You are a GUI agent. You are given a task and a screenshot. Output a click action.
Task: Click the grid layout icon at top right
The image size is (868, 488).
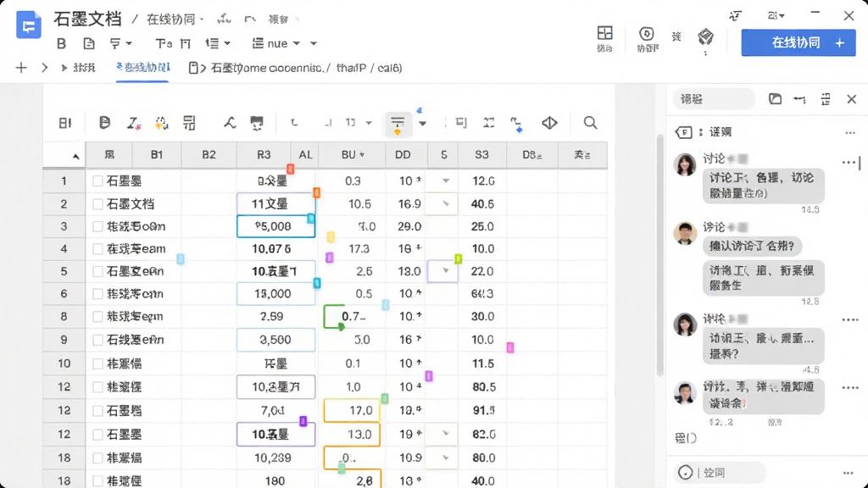tap(604, 33)
